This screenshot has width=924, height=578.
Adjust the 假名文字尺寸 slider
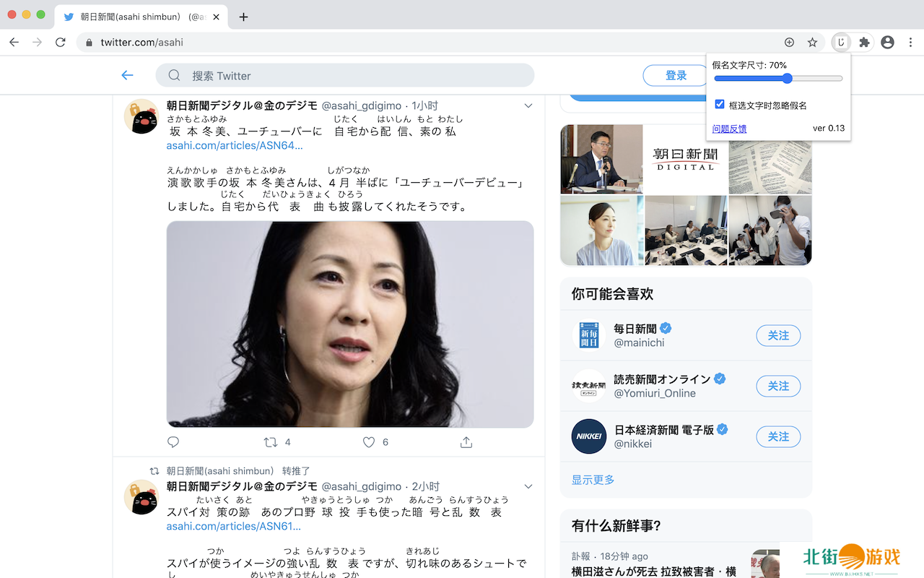pyautogui.click(x=787, y=78)
